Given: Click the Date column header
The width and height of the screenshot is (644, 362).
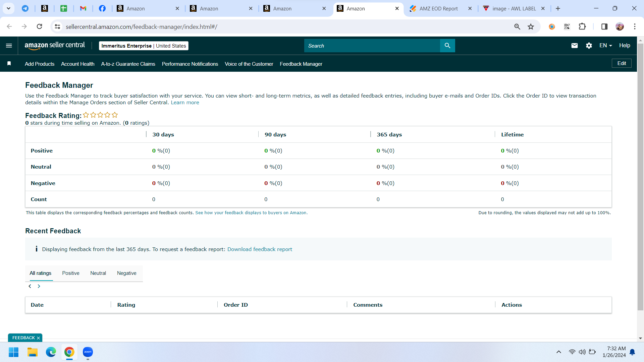Looking at the screenshot, I should [37, 305].
